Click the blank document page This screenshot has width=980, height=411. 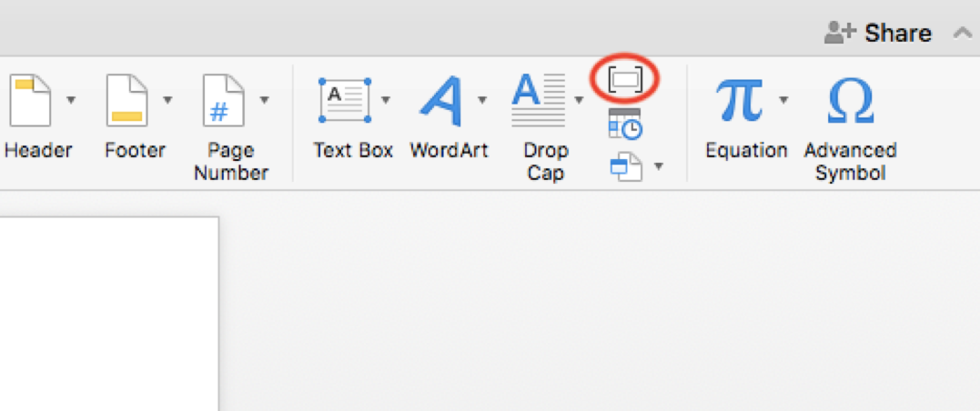coord(109,314)
